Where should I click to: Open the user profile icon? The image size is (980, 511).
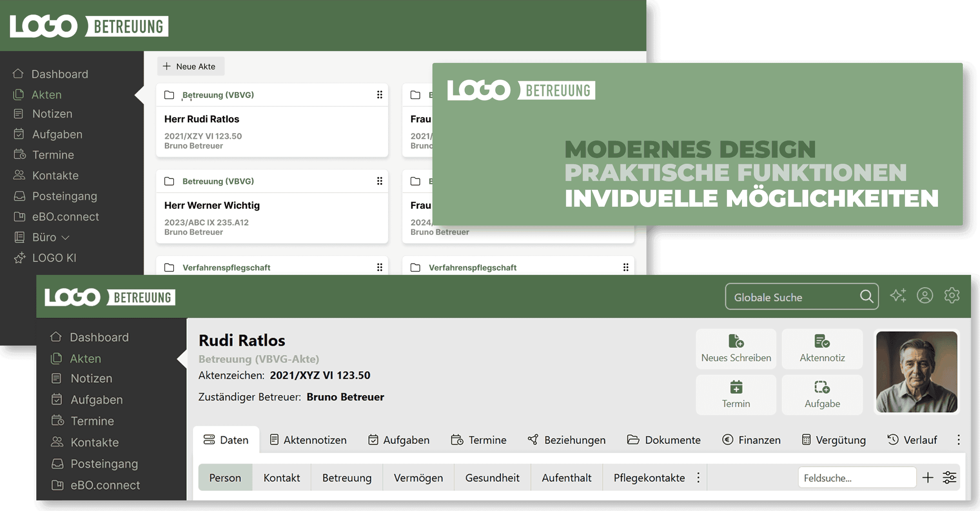click(x=925, y=295)
